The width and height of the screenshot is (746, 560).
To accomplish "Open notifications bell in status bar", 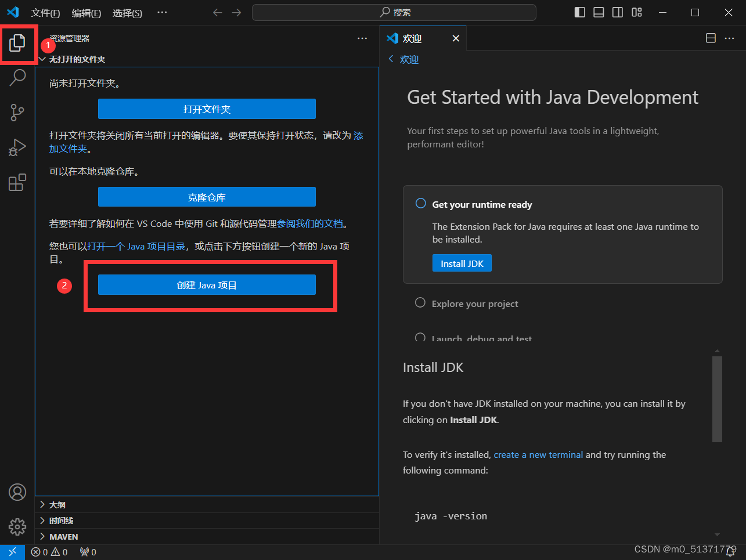I will point(731,552).
